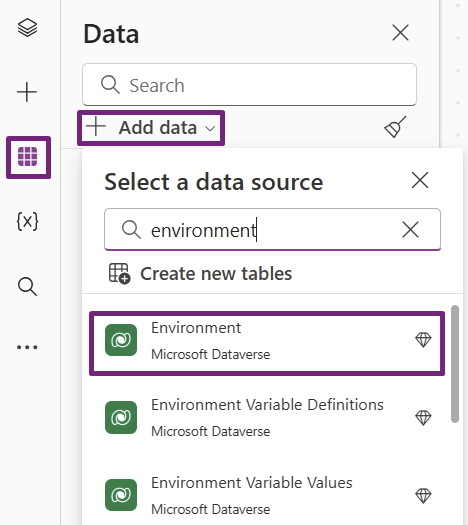Expand the Add data dropdown

(x=151, y=128)
